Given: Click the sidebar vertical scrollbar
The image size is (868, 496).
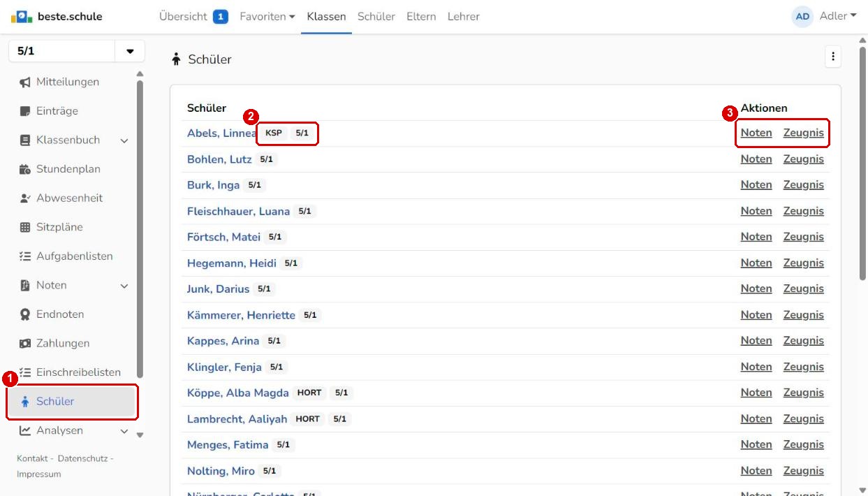Looking at the screenshot, I should pyautogui.click(x=140, y=229).
